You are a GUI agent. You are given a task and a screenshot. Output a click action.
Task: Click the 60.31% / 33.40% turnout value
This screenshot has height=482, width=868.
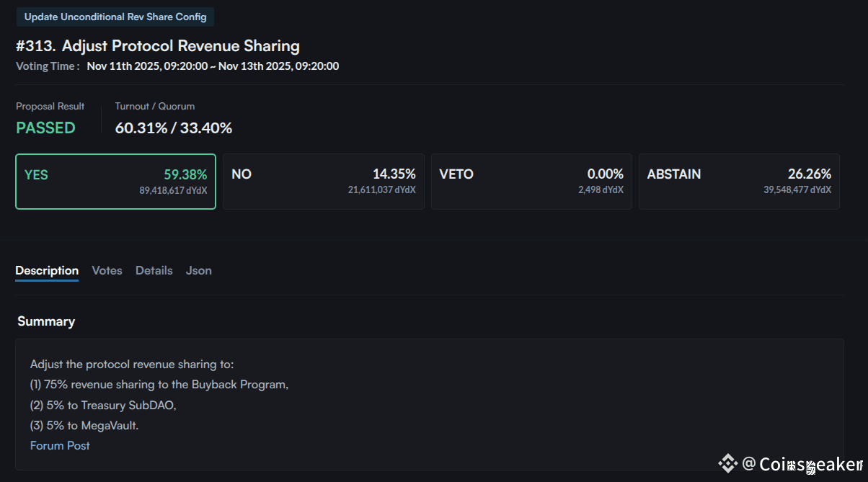(x=174, y=128)
